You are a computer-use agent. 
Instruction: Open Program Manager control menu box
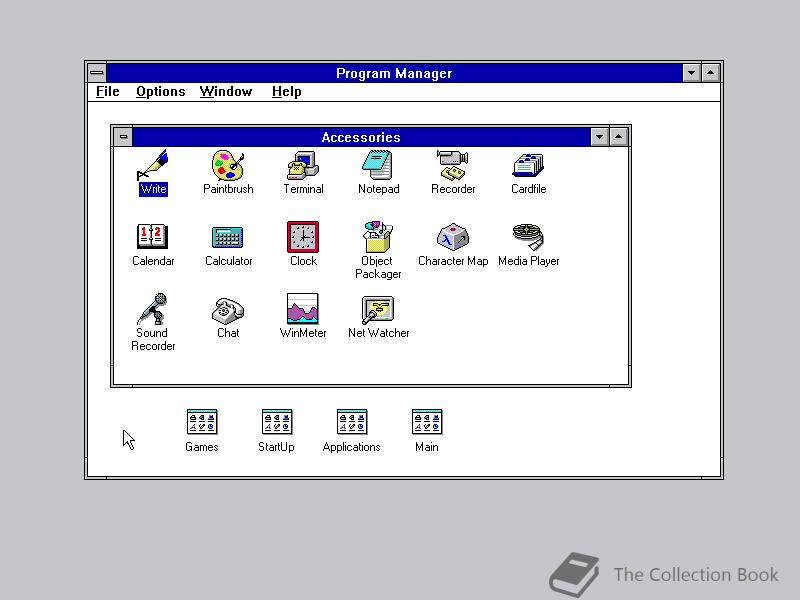[x=97, y=73]
